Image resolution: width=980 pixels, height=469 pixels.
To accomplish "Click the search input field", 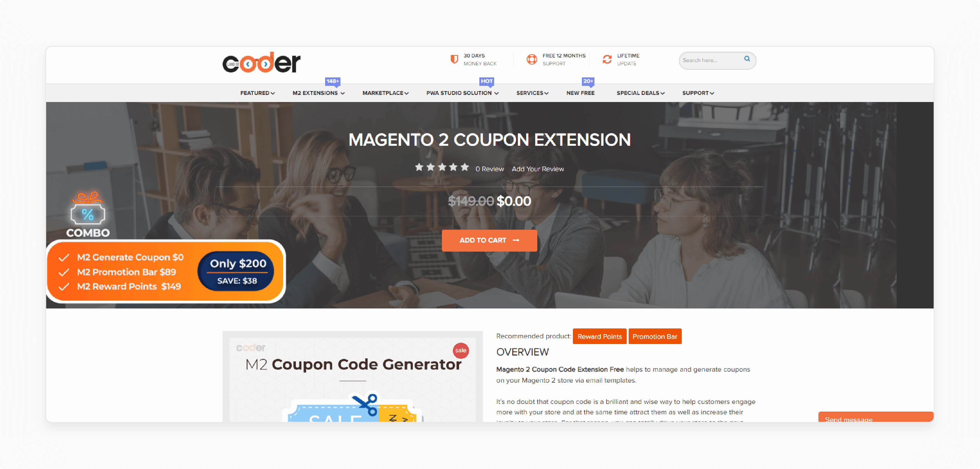I will point(711,60).
